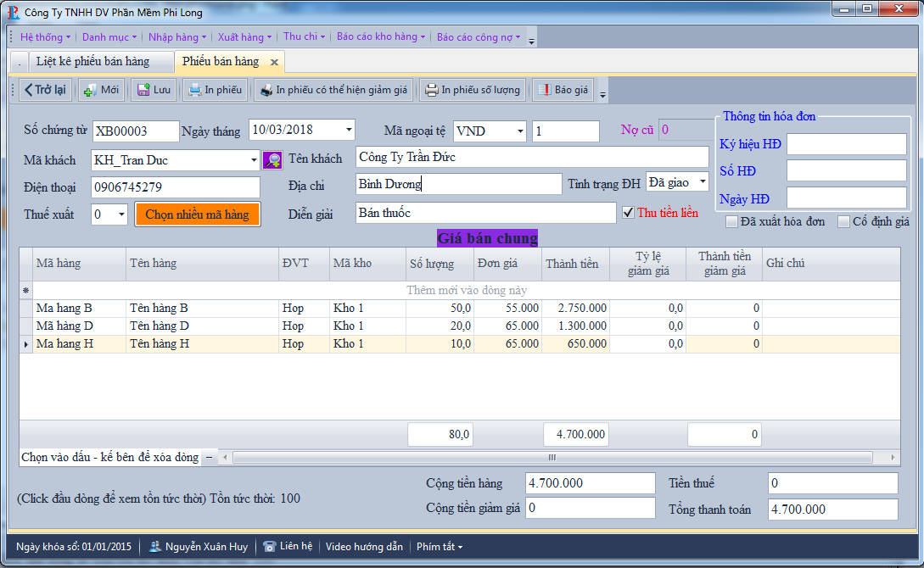Expand the Mã khách combo box
The image size is (924, 568).
coord(254,160)
